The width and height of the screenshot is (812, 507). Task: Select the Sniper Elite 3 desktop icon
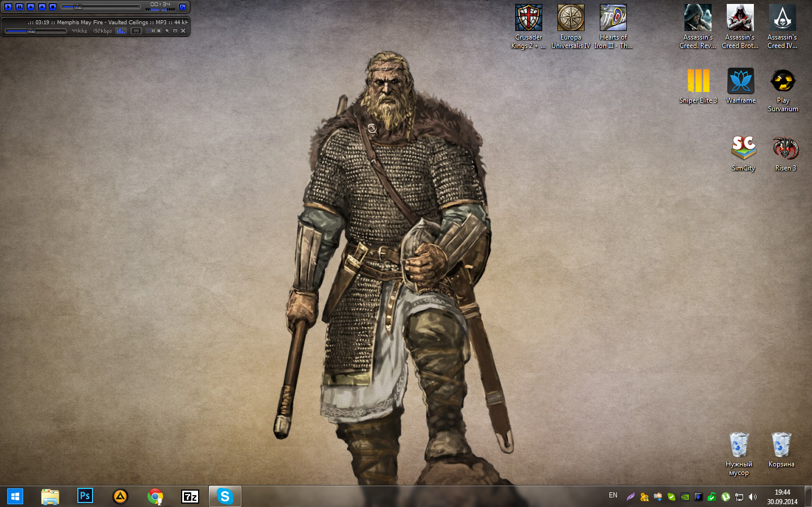[698, 86]
